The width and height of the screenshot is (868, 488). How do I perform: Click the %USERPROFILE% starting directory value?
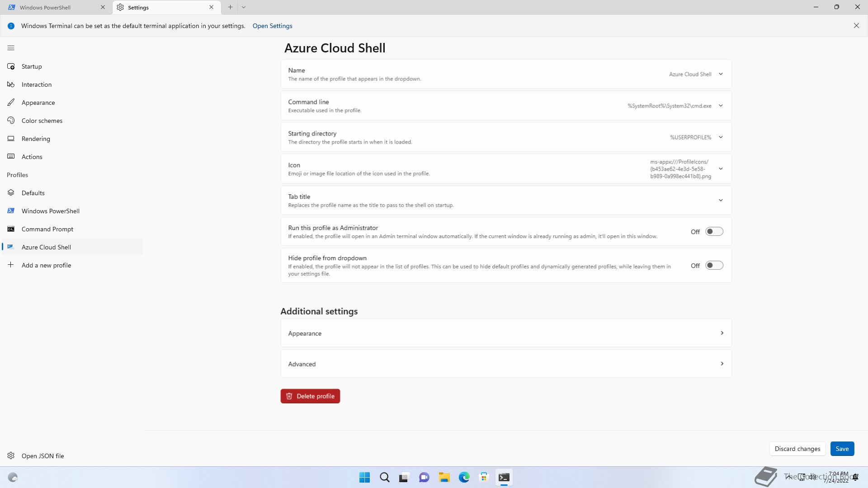tap(690, 137)
